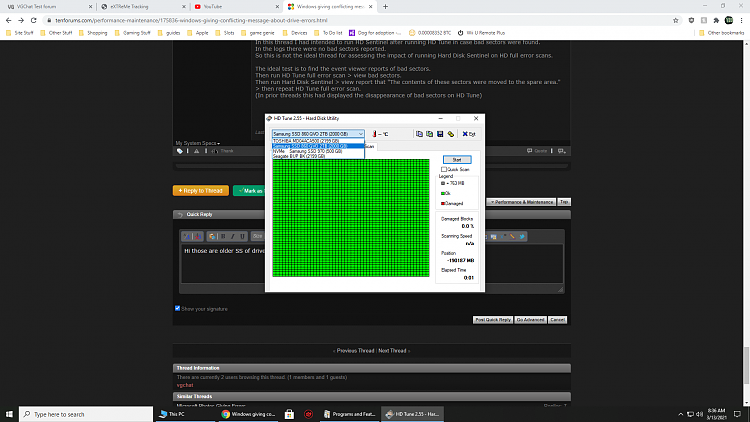This screenshot has width=750, height=422.
Task: Open Microsoft Store from taskbar
Action: point(289,414)
